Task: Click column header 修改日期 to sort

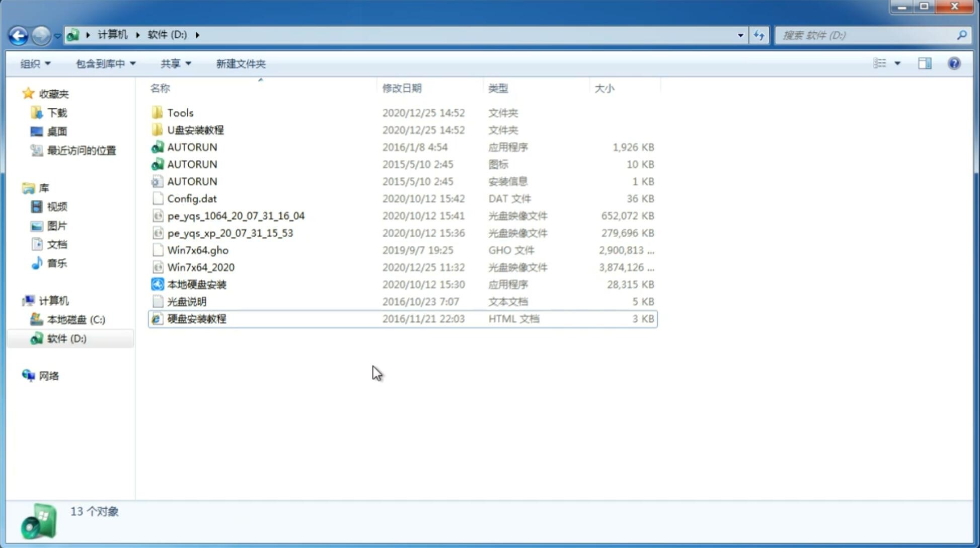Action: (401, 88)
